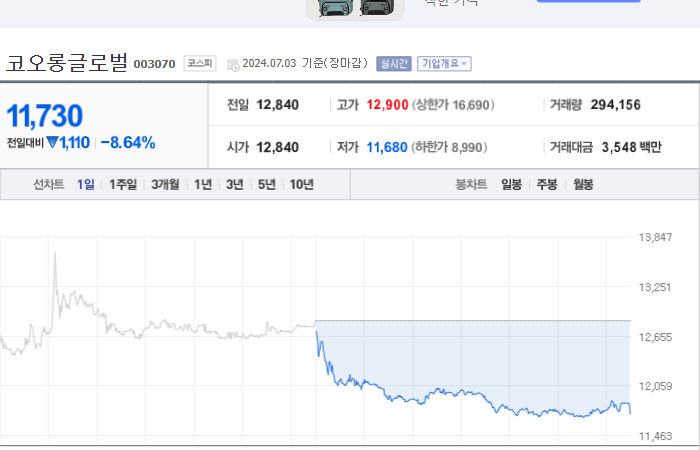700x450 pixels.
Task: Click the 저가 value 11,680
Action: 387,147
